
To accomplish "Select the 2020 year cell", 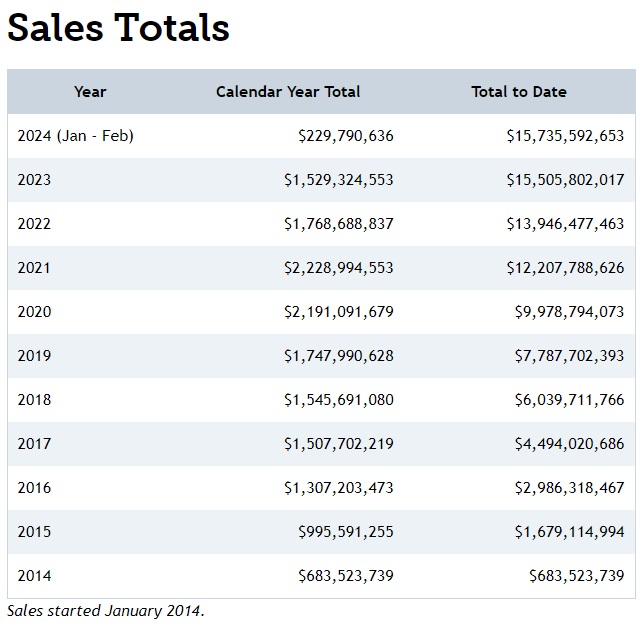I will click(x=34, y=312).
